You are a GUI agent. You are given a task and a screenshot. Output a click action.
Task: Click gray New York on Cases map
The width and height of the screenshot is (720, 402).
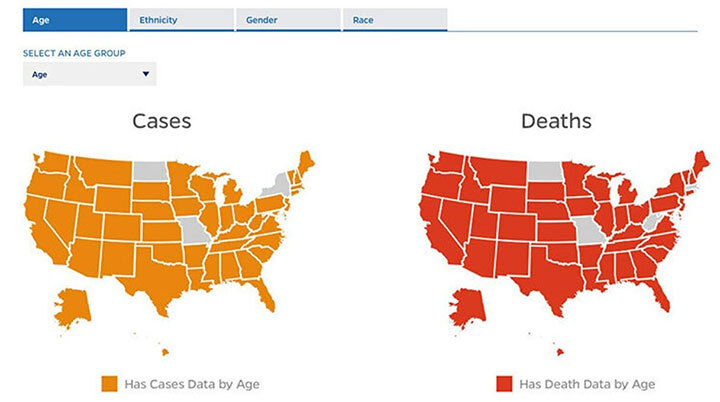coord(277,187)
